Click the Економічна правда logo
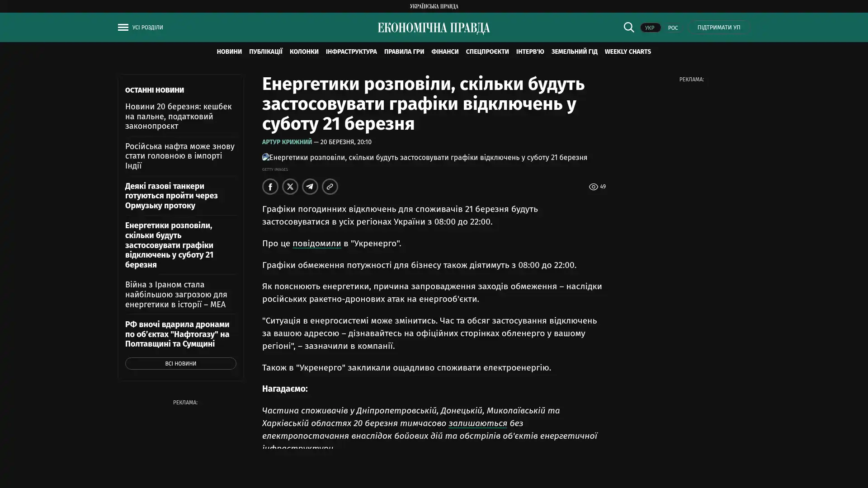 434,28
